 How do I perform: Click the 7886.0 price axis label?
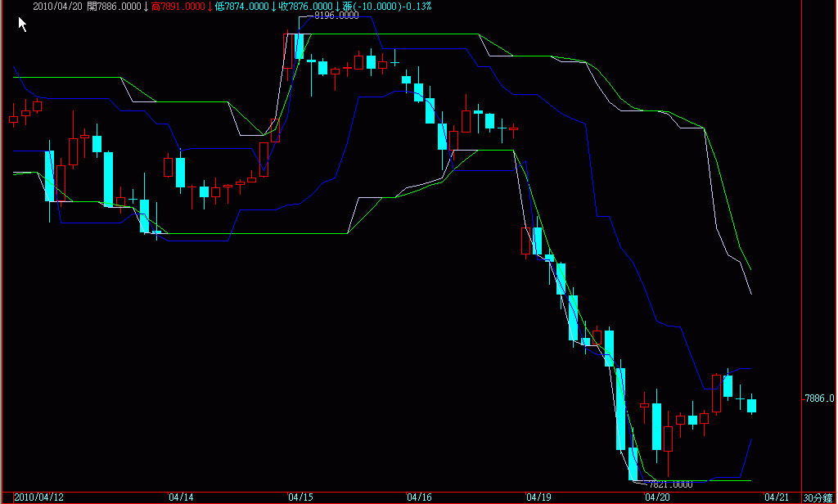(819, 398)
